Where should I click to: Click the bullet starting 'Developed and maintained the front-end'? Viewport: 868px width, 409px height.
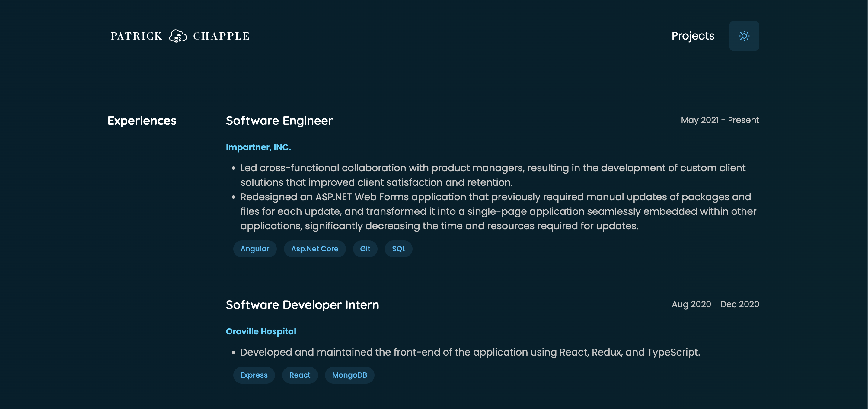[470, 352]
